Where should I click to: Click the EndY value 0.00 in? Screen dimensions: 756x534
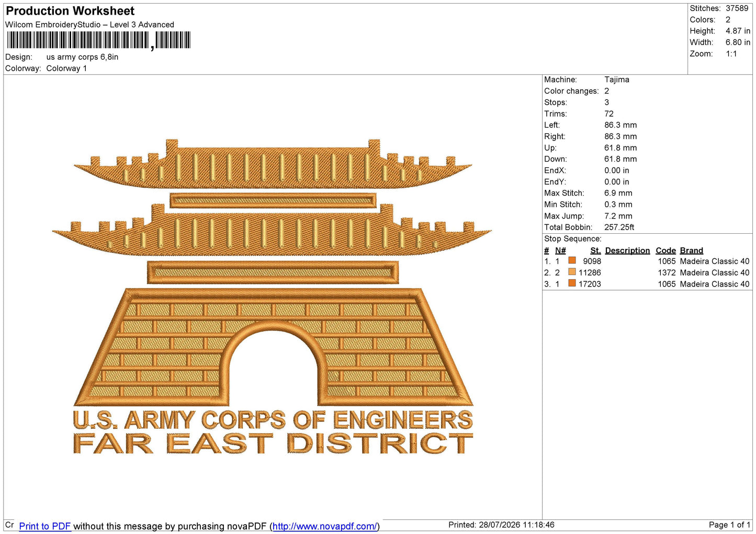617,182
